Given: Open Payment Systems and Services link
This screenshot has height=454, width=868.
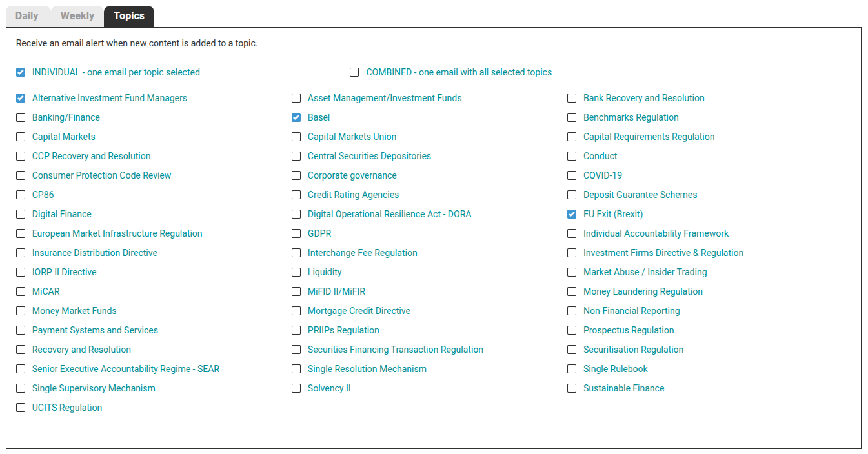Looking at the screenshot, I should point(95,330).
